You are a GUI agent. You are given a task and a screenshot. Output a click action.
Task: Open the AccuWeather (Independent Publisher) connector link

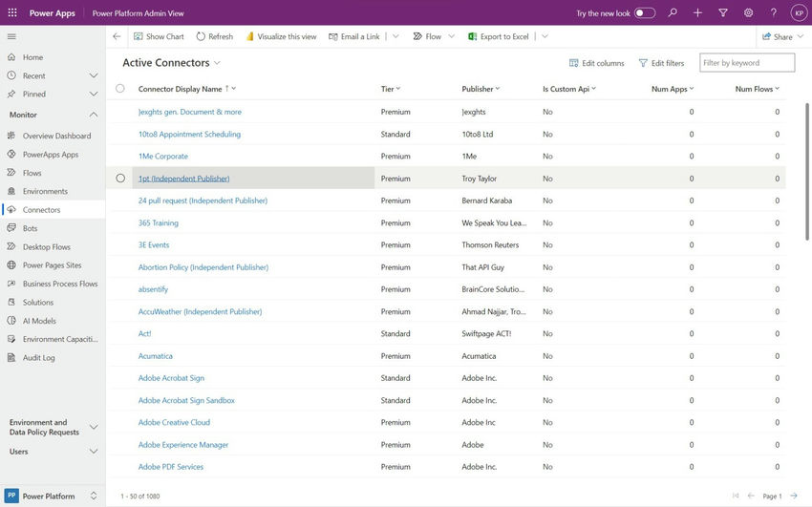(x=200, y=311)
